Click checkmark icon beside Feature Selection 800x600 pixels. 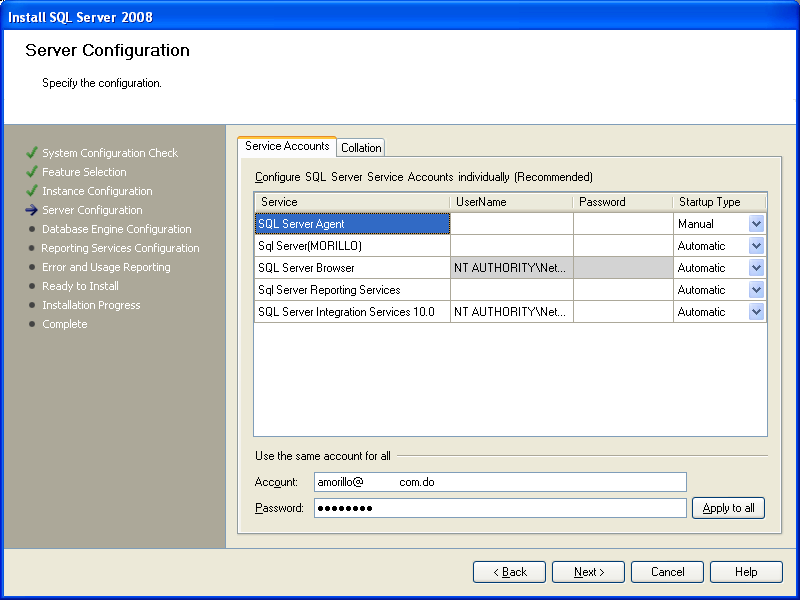coord(32,171)
